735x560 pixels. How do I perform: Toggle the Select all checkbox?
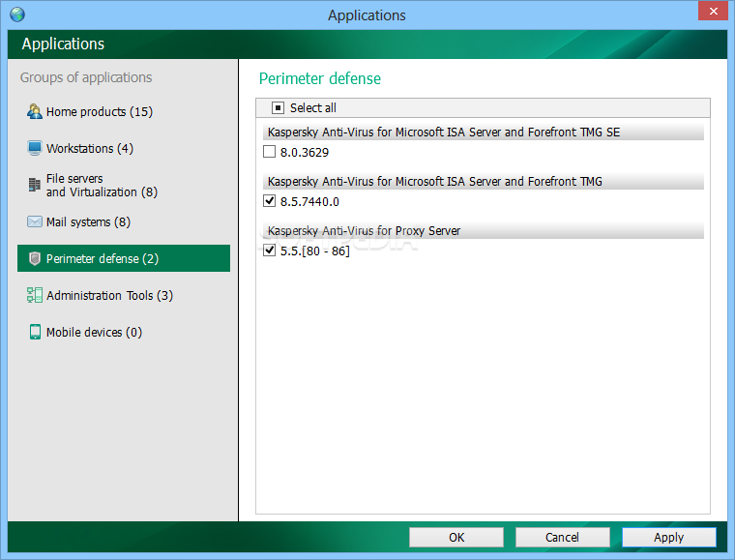(x=278, y=108)
